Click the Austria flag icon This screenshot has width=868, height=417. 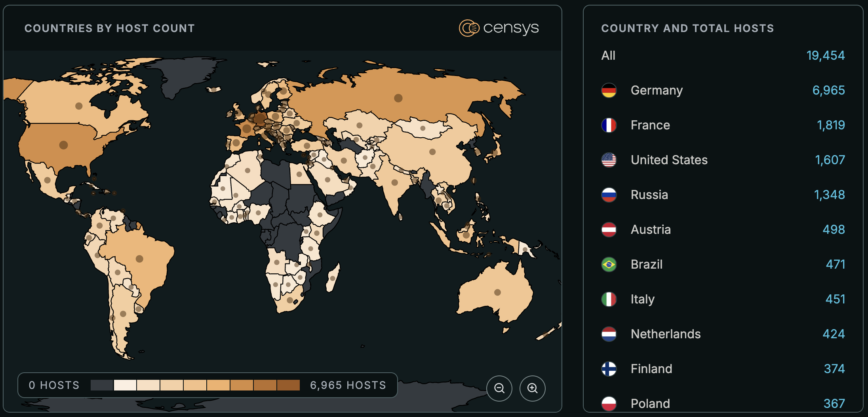pos(609,229)
